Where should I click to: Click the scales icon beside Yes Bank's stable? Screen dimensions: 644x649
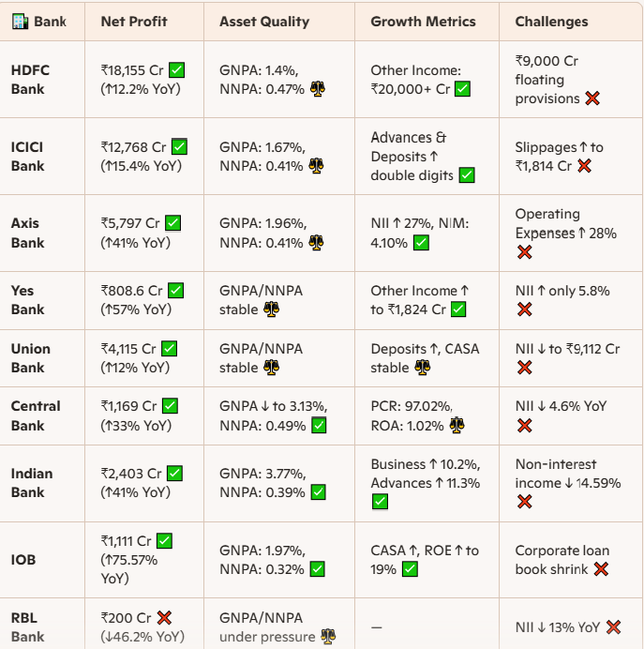click(x=272, y=309)
